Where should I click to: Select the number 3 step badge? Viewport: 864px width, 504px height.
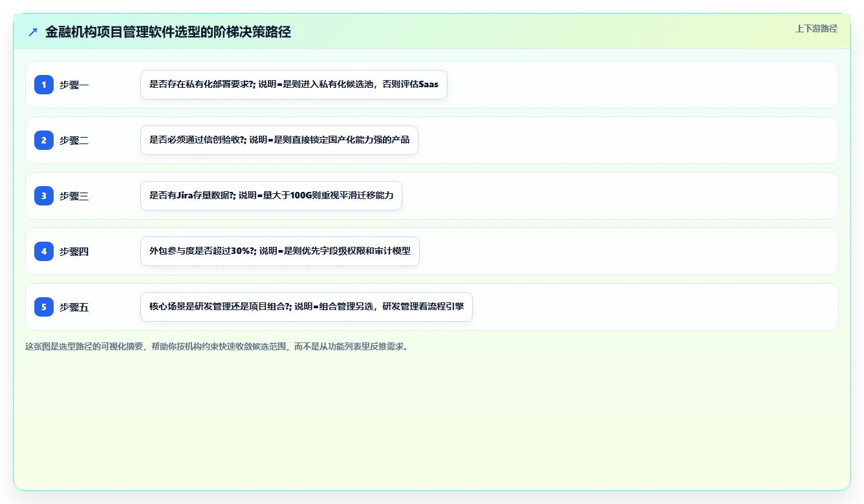click(x=44, y=196)
